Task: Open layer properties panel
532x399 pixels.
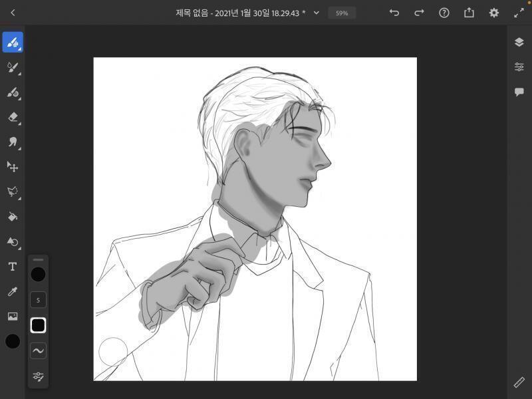Action: (519, 67)
